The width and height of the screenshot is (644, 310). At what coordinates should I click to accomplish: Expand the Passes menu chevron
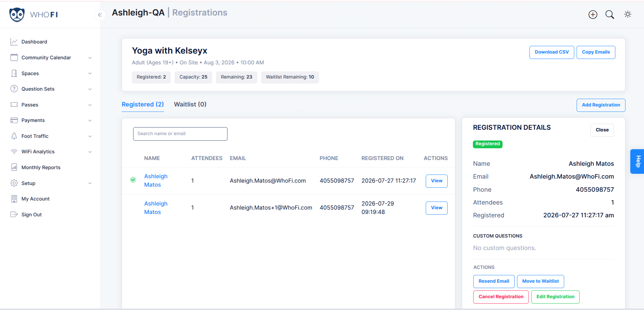coord(90,105)
